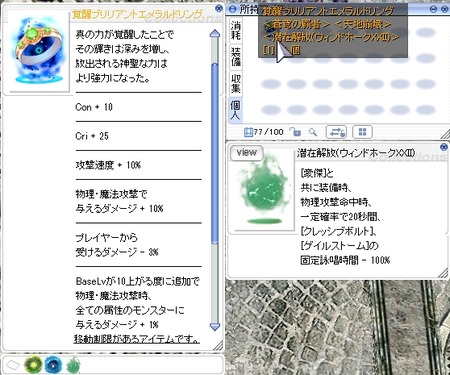Click the 覚醒ブリリアントエメラルドリング title

tap(137, 15)
